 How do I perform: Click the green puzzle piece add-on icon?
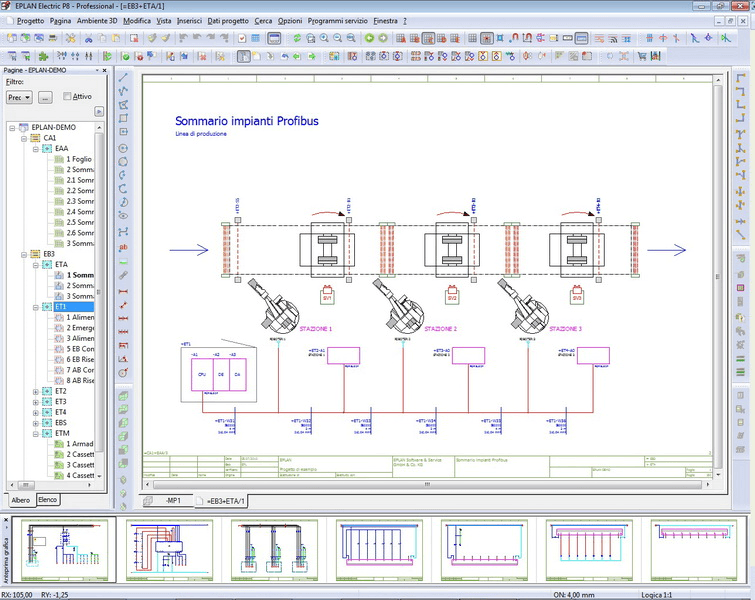pyautogui.click(x=43, y=56)
